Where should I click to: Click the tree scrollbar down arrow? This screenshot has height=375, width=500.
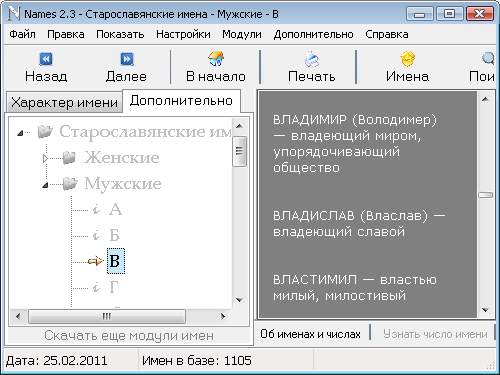point(239,300)
